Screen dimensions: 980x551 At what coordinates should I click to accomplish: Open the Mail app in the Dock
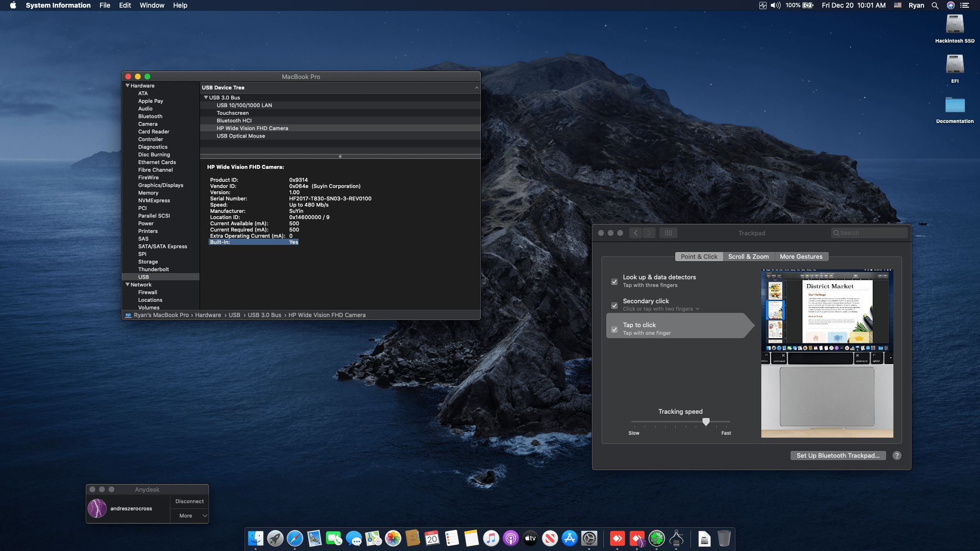coord(314,539)
